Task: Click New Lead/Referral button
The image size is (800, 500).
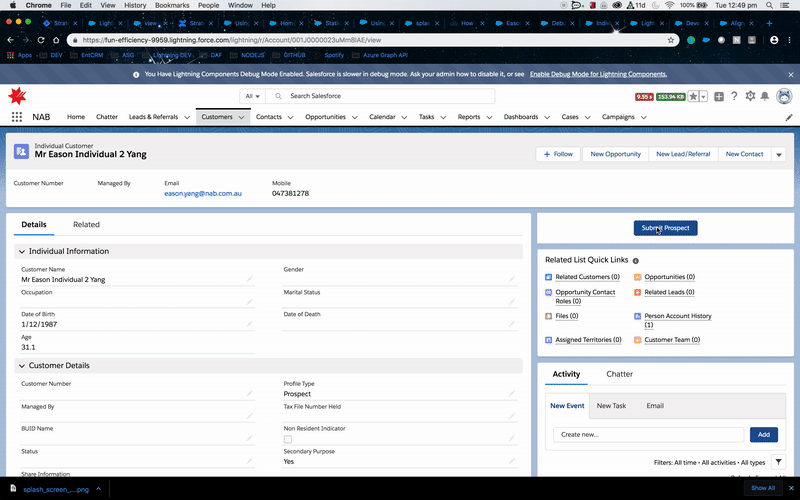Action: click(x=683, y=154)
